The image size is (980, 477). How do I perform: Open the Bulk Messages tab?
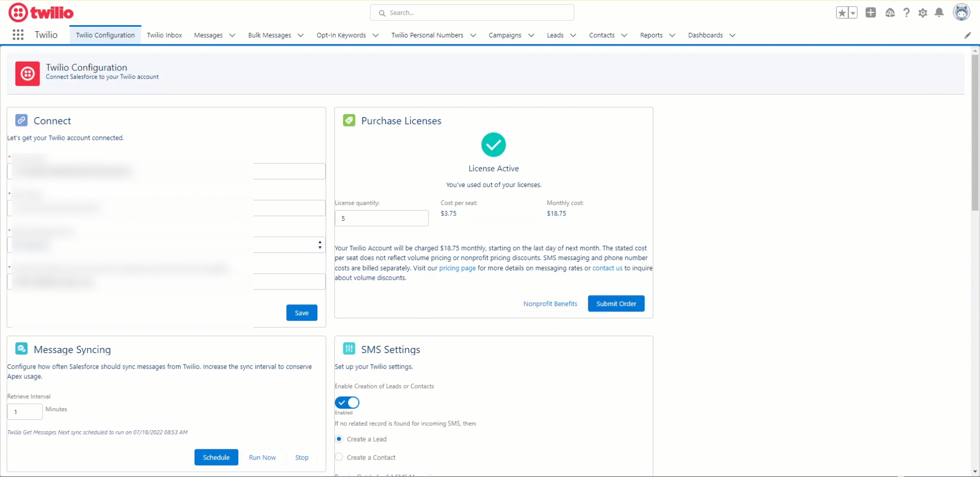click(270, 35)
